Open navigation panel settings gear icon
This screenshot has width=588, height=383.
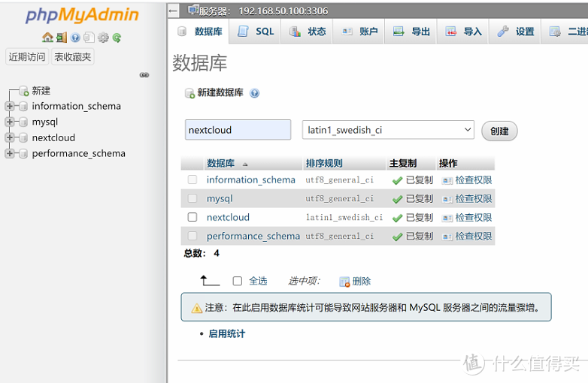point(103,38)
